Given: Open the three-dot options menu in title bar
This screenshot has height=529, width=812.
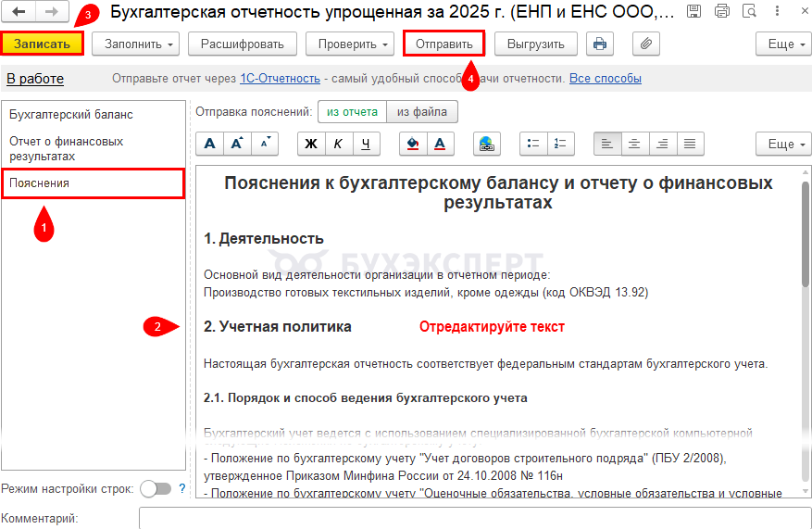Looking at the screenshot, I should (x=778, y=11).
